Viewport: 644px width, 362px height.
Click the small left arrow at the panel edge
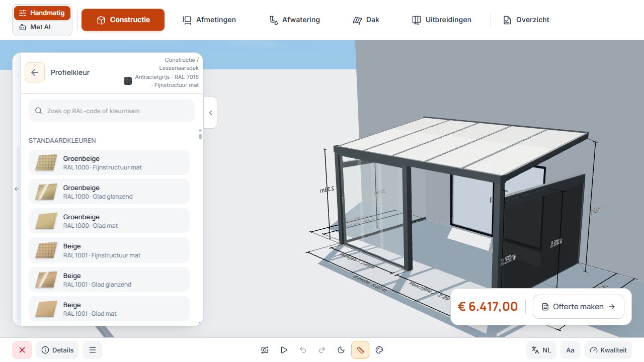coord(16,189)
